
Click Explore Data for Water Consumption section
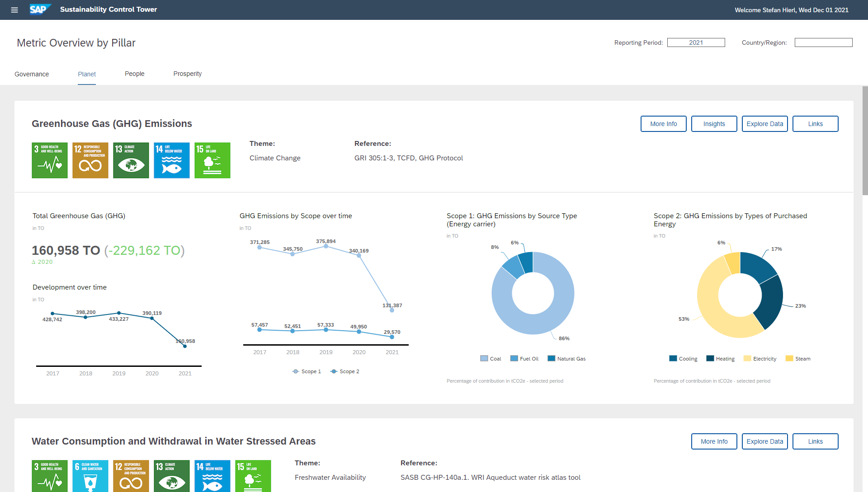coord(765,441)
